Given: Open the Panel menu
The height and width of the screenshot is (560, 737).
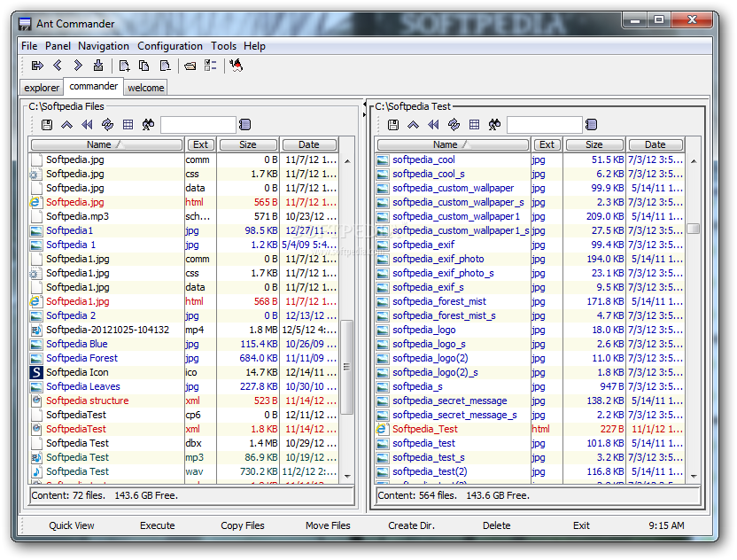Looking at the screenshot, I should [58, 46].
